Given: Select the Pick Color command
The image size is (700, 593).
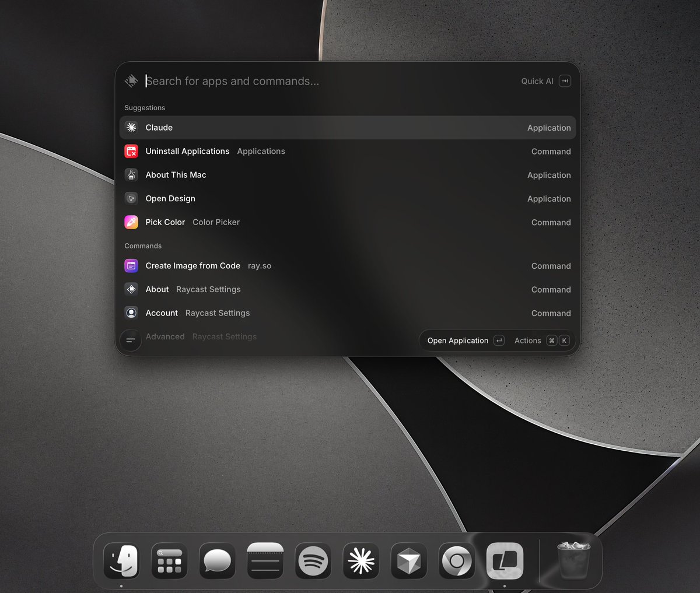Looking at the screenshot, I should [348, 222].
